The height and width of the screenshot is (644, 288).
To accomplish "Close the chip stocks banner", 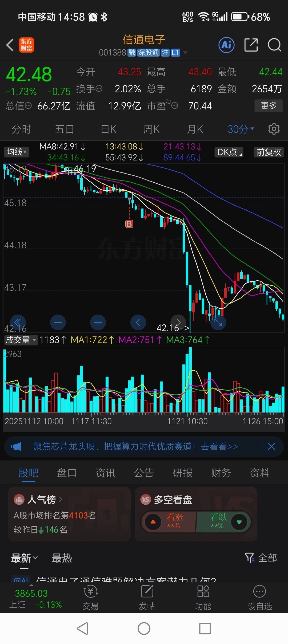I will pyautogui.click(x=271, y=446).
